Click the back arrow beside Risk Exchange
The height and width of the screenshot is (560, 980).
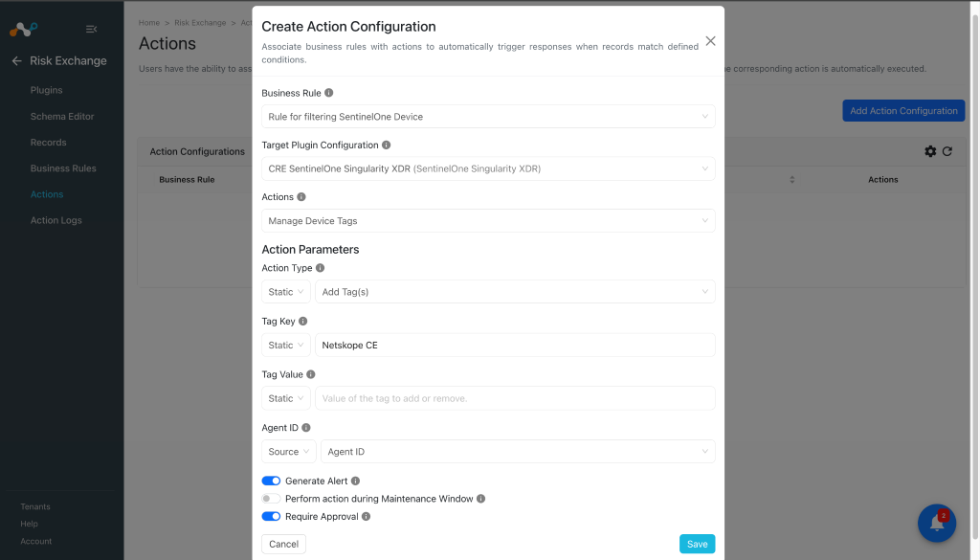point(17,60)
